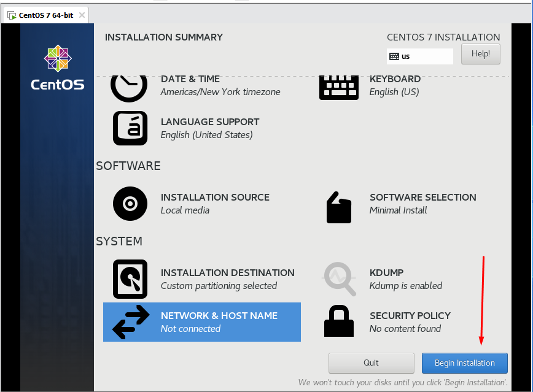Viewport: 533px width, 392px height.
Task: Close the CentOS 7 64-bit VM tab
Action: coord(82,15)
